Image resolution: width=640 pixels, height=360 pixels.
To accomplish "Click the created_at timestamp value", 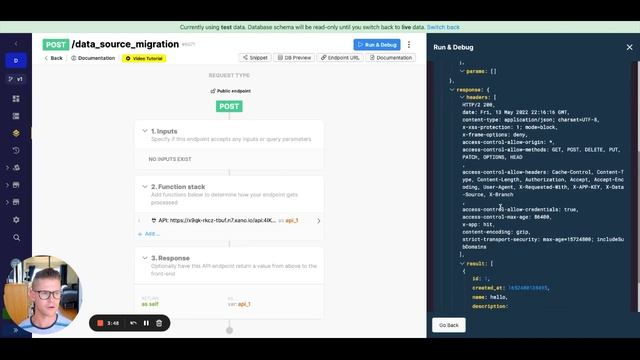I will (x=528, y=288).
